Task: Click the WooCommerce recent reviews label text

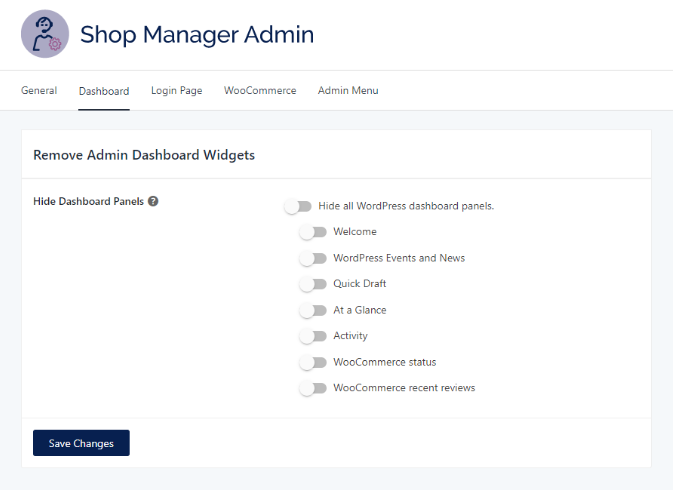Action: [404, 388]
